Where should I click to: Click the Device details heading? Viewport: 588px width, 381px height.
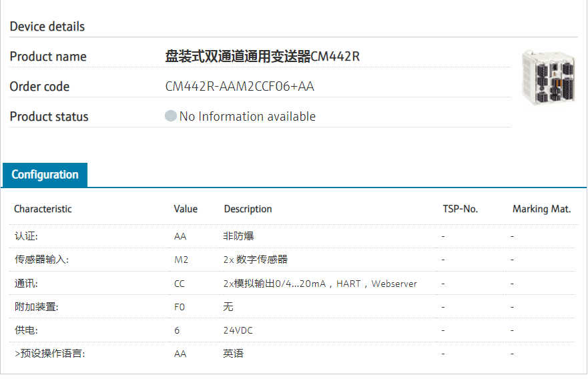point(47,27)
